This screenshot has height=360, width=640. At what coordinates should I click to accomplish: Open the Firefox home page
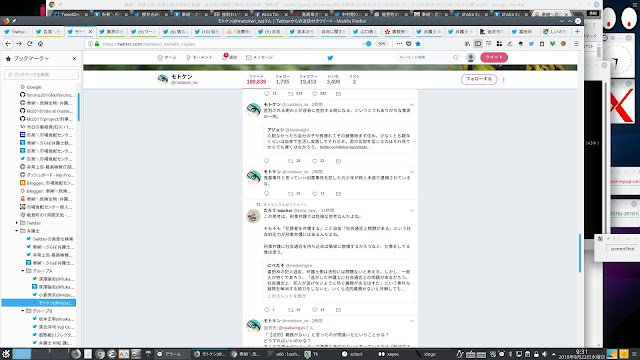tap(40, 44)
